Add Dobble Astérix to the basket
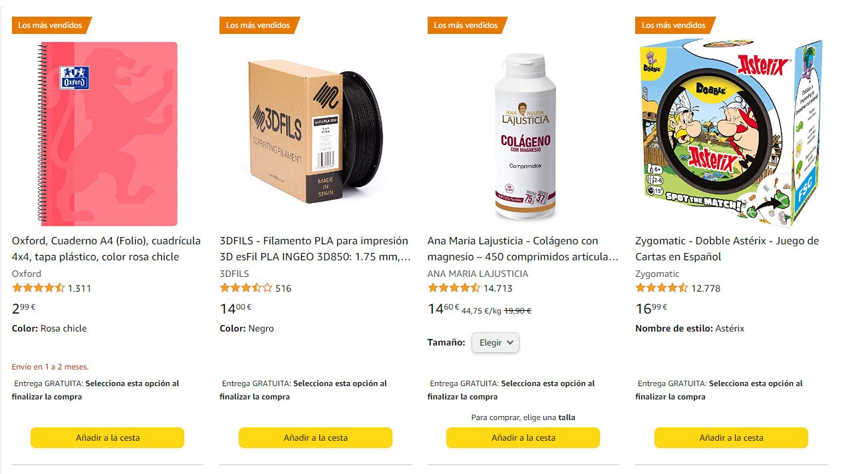The width and height of the screenshot is (868, 474). (731, 437)
